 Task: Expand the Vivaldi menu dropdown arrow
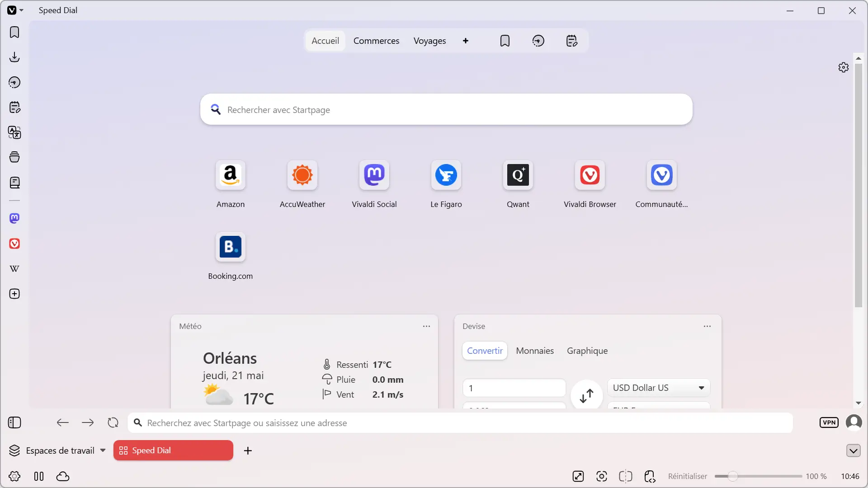point(21,10)
